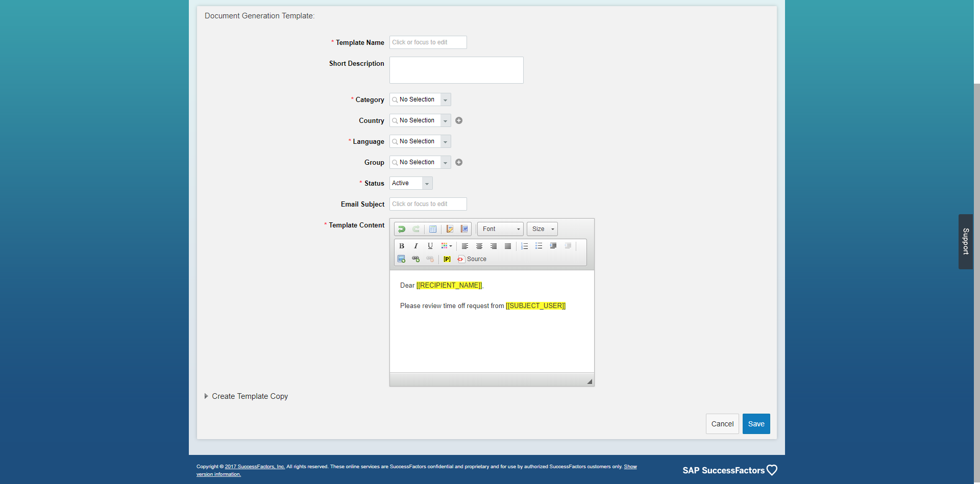The height and width of the screenshot is (484, 980).
Task: Open the Support side tab
Action: [x=966, y=241]
